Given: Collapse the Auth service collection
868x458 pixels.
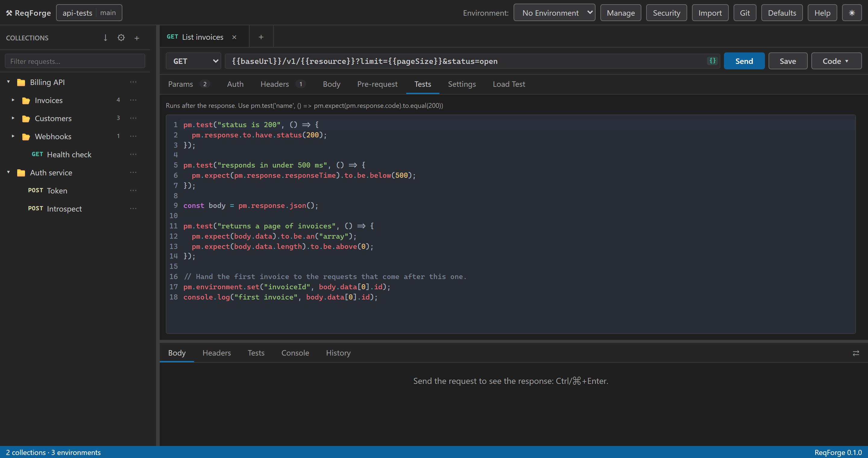Looking at the screenshot, I should (8, 172).
